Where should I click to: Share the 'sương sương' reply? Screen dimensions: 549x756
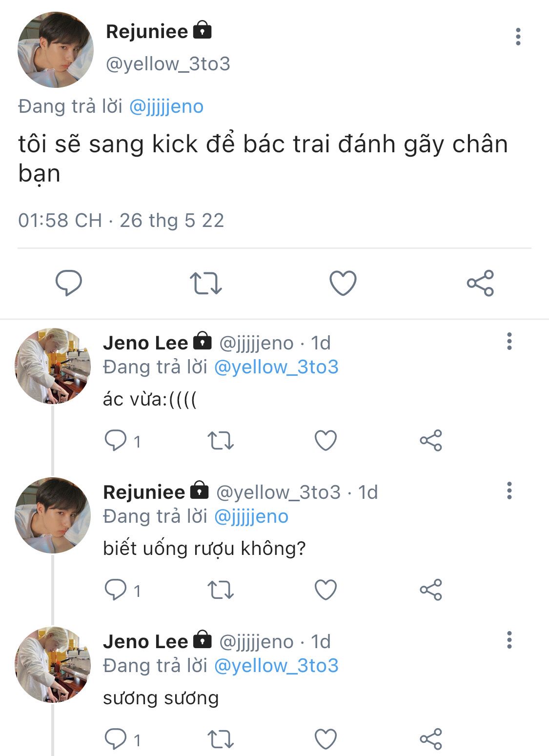click(x=430, y=739)
